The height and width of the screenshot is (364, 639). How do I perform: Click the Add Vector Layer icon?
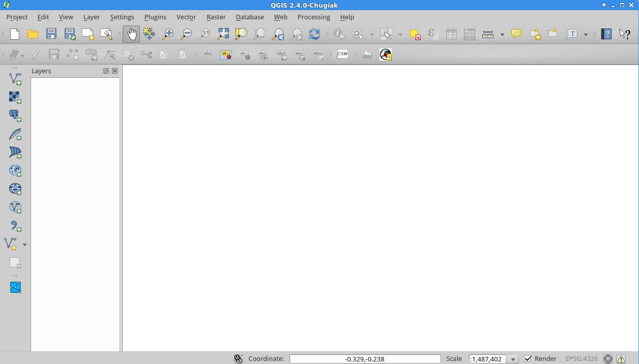click(15, 78)
